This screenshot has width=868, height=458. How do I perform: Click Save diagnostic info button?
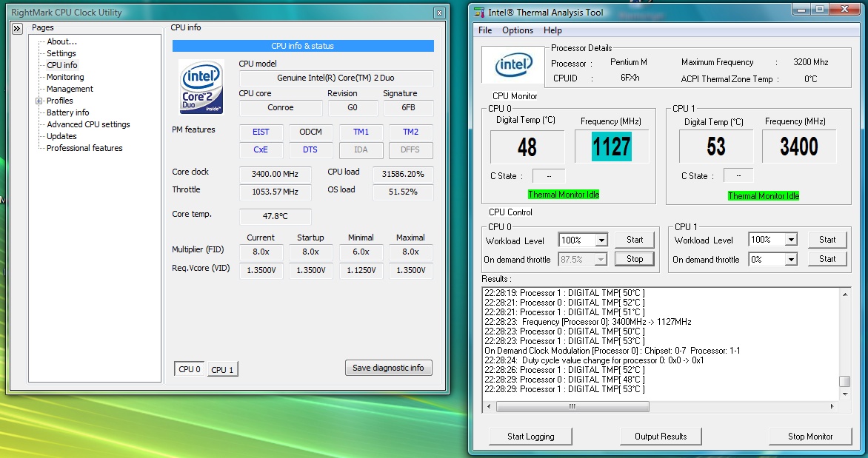[389, 368]
